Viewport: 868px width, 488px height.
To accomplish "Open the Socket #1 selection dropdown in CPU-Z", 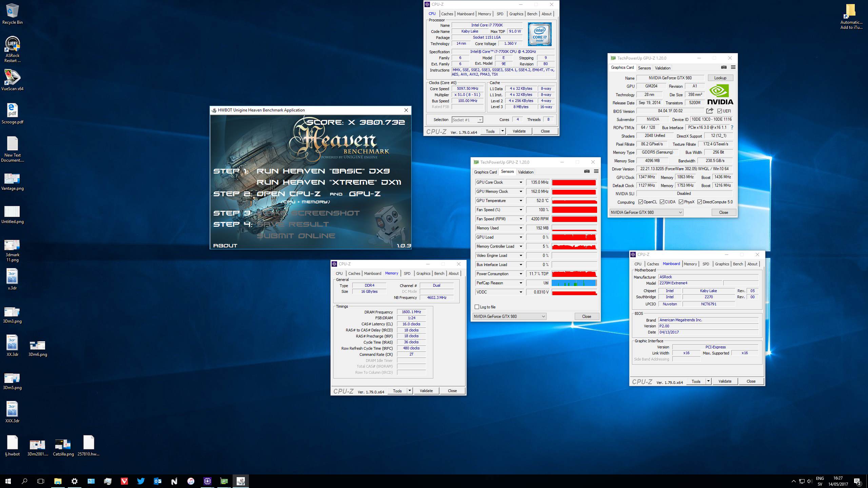I will [467, 120].
